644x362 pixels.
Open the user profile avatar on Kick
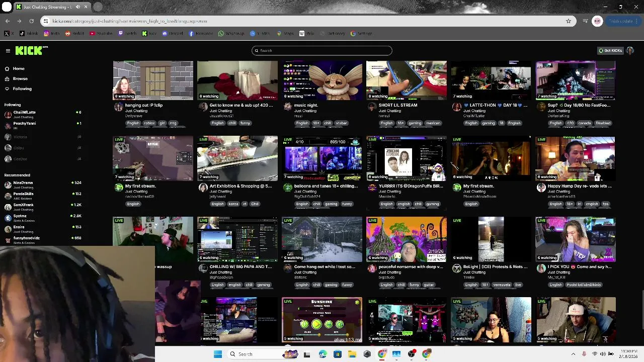tap(630, 50)
